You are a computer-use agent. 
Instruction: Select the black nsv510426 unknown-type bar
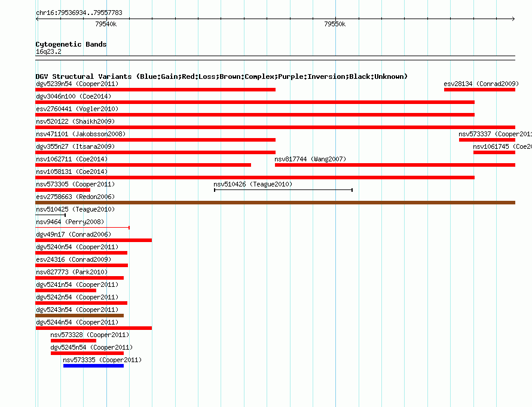[283, 190]
